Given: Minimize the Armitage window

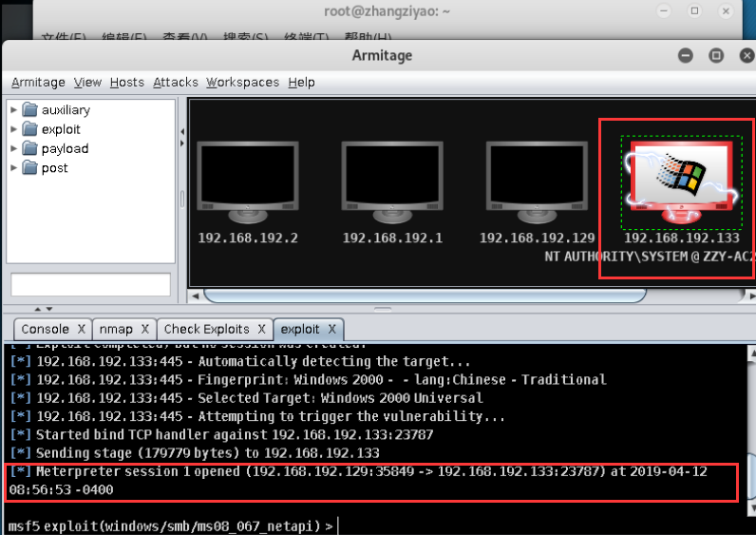Looking at the screenshot, I should [x=685, y=55].
